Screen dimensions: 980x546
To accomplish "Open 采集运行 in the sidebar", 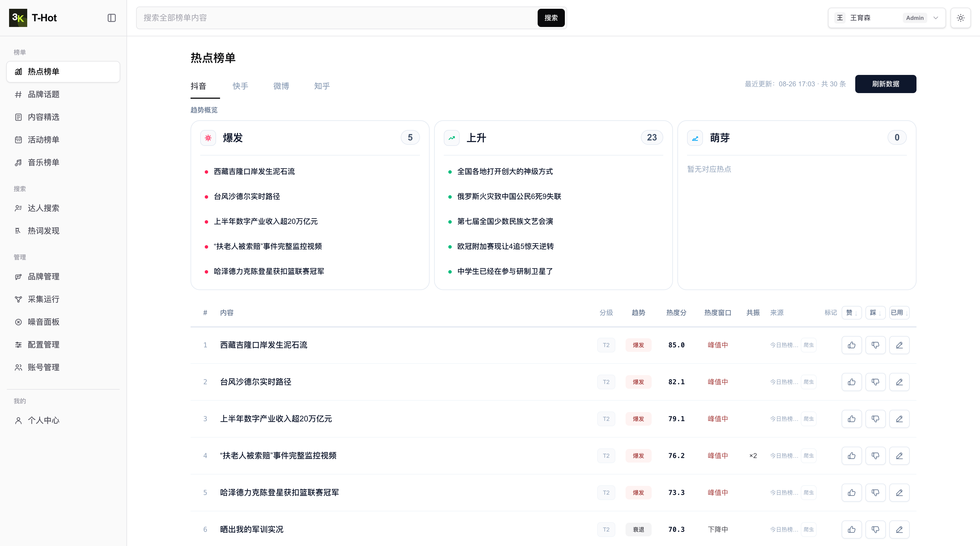I will [x=63, y=299].
